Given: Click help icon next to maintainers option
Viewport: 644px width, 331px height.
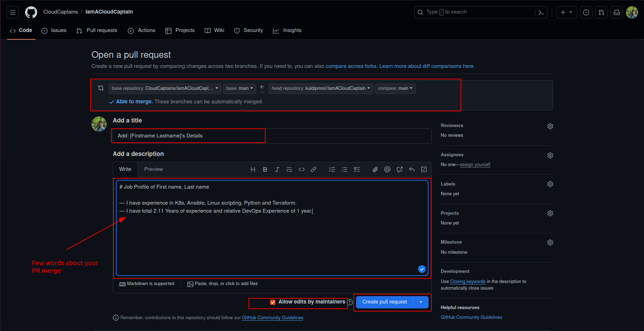Looking at the screenshot, I should click(x=350, y=302).
